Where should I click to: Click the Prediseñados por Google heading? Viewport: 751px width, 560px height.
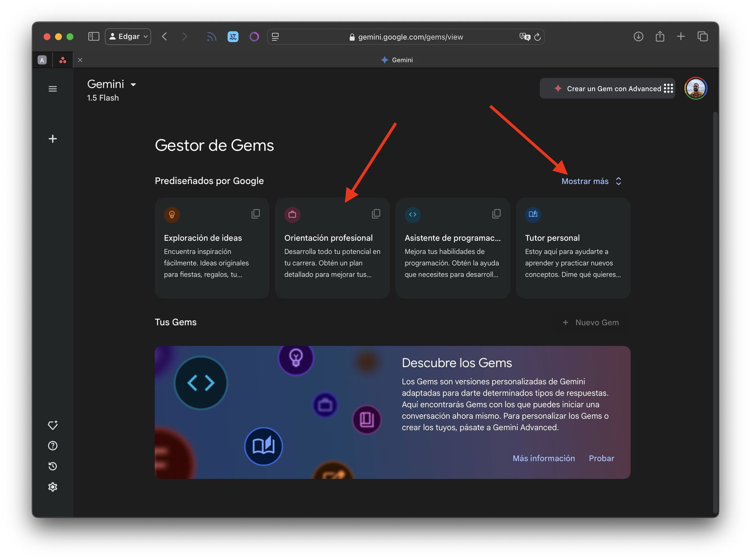coord(209,181)
